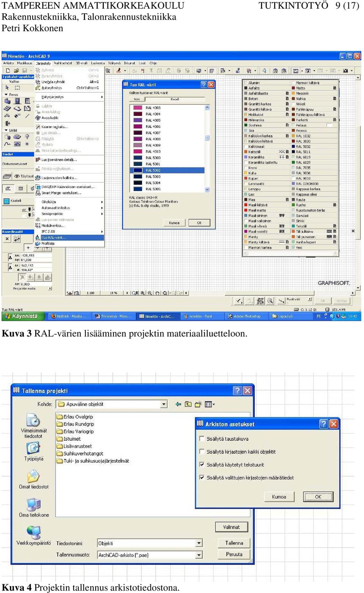Open the Muokkaus menu
The height and width of the screenshot is (593, 364).
point(25,63)
